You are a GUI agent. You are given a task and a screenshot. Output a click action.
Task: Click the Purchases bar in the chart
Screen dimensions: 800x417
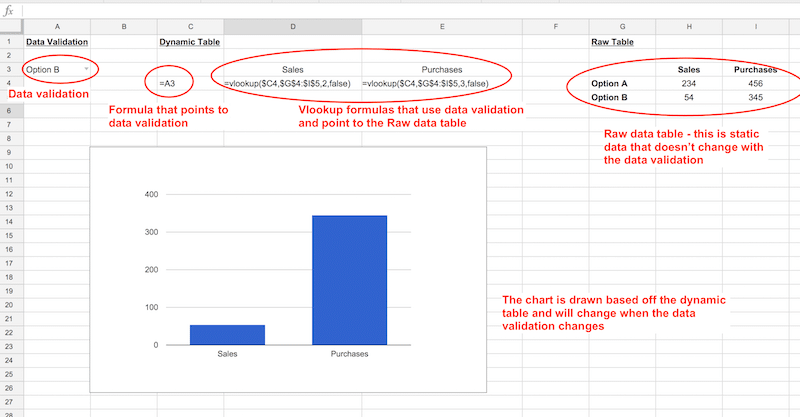349,280
